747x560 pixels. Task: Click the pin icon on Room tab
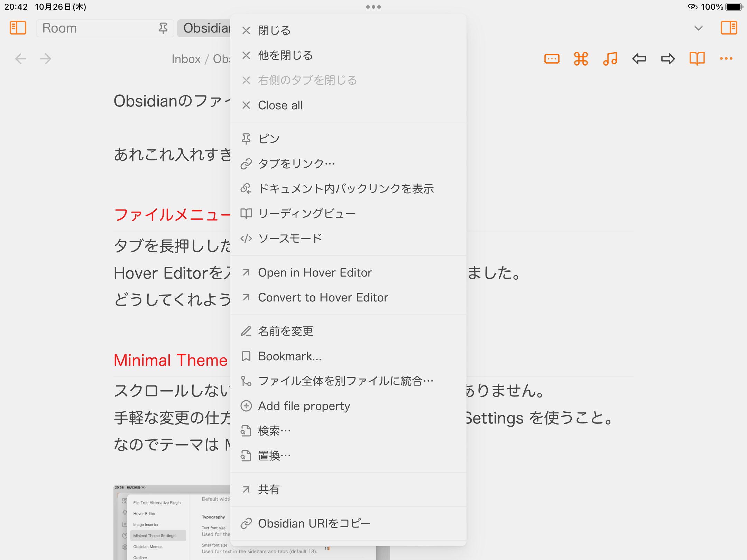163,28
